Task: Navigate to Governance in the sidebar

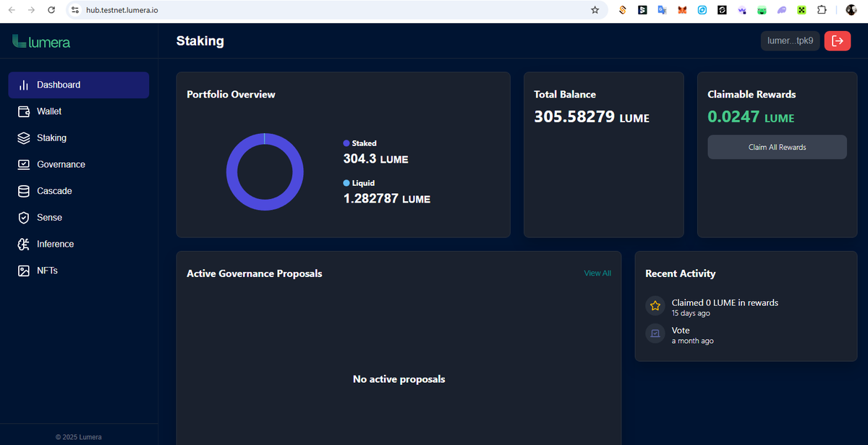Action: tap(78, 164)
